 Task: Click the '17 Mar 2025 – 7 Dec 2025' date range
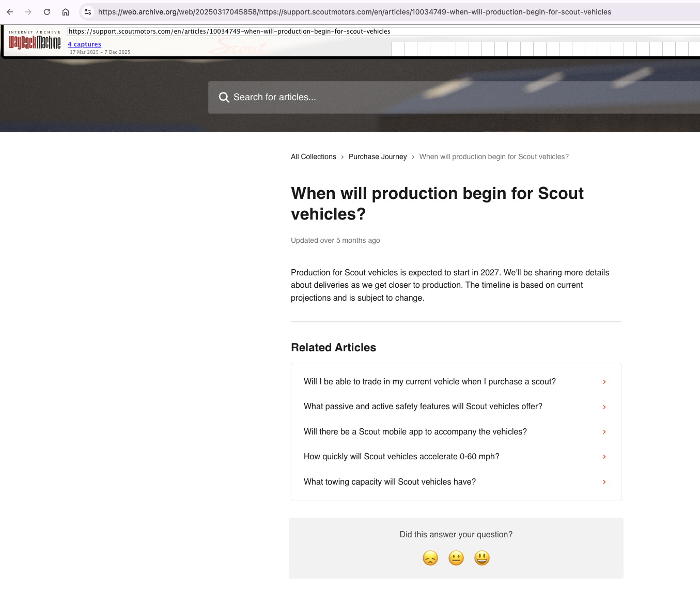(x=100, y=52)
